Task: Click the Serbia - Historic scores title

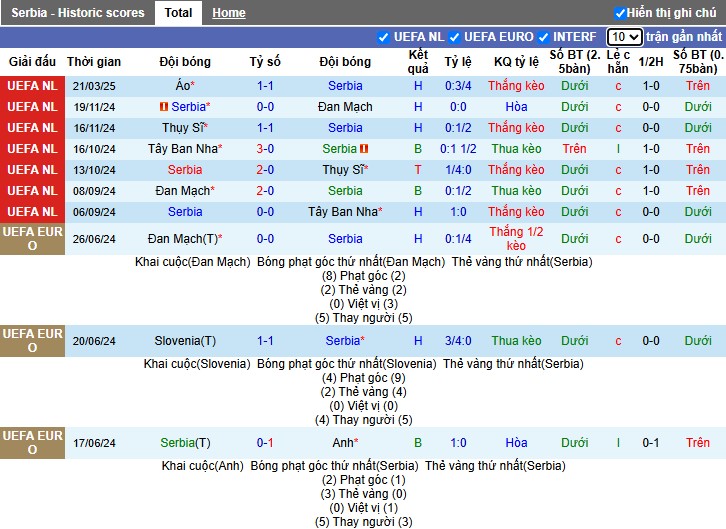Action: (x=78, y=13)
